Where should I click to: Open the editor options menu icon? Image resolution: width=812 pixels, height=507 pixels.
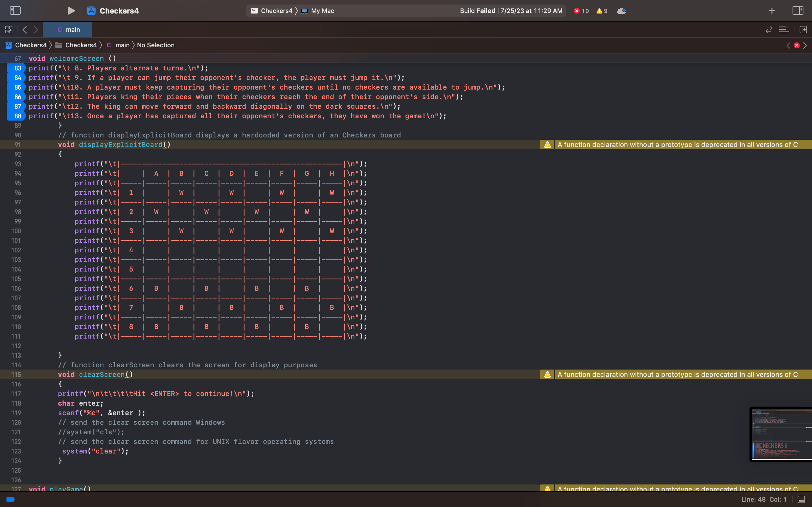pyautogui.click(x=784, y=30)
